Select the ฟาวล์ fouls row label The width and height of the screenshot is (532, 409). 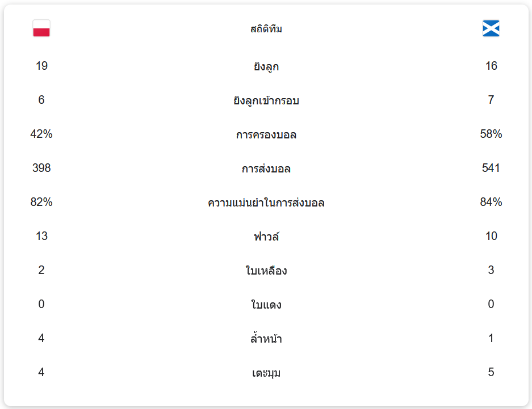tap(266, 237)
